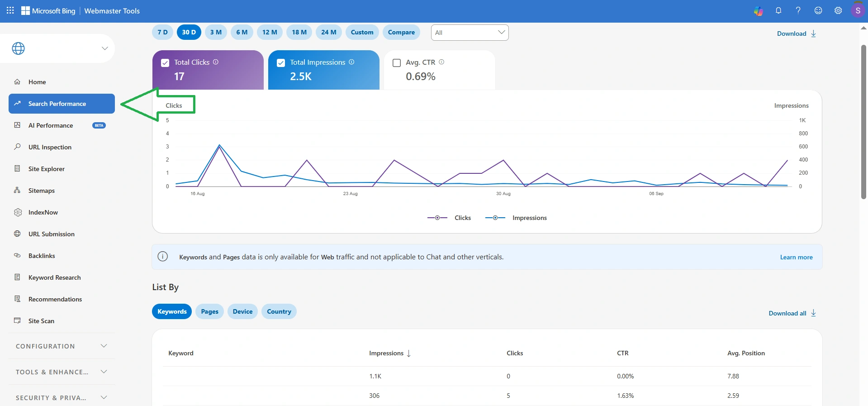The image size is (868, 406).
Task: Expand the CONFIGURATION section
Action: click(62, 346)
